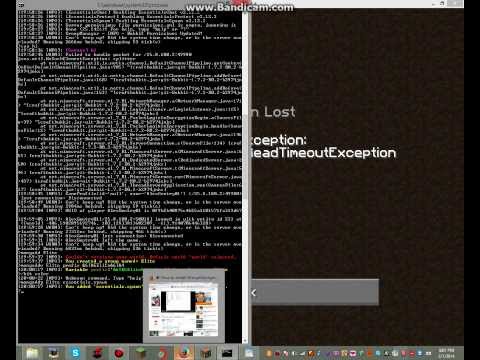The height and width of the screenshot is (360, 480).
Task: Click the console window vertical scrollbar
Action: click(245, 157)
